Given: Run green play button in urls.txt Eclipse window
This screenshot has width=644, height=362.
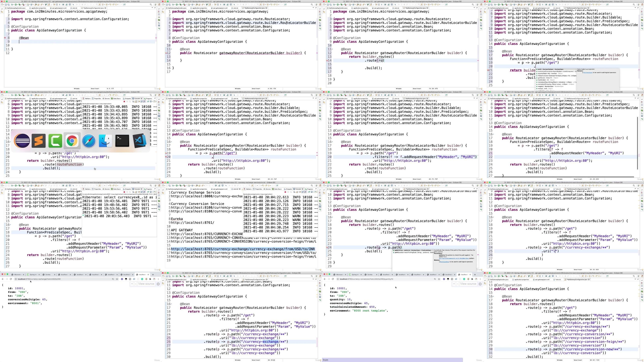Looking at the screenshot, I should click(177, 186).
